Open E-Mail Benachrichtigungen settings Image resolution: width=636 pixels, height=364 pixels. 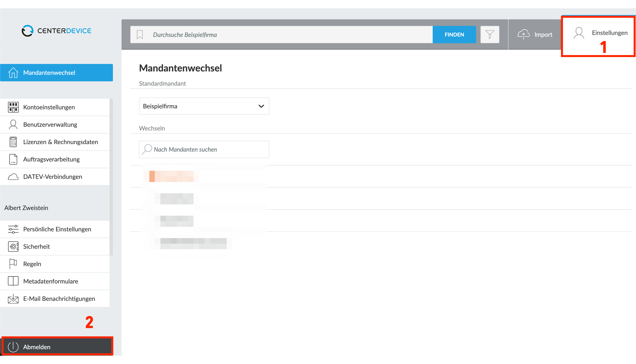click(55, 298)
